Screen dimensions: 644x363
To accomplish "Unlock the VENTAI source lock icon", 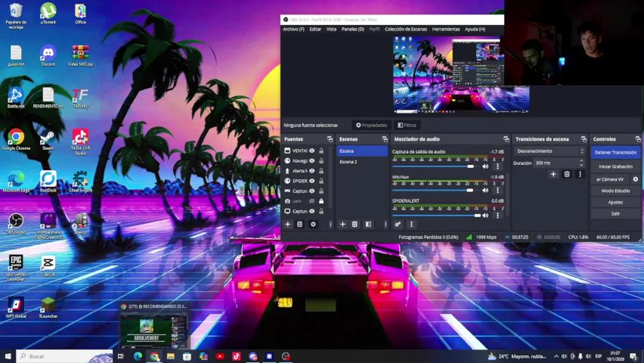I will pyautogui.click(x=321, y=151).
